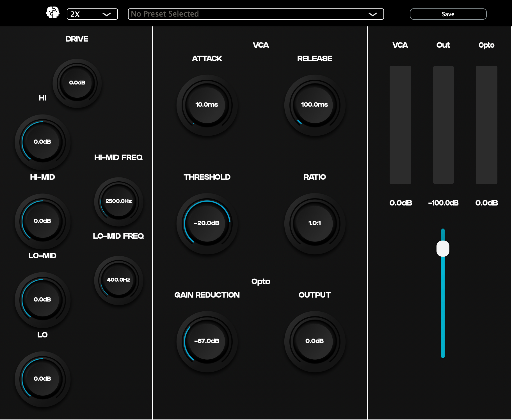
Task: Click the -100.0dB output readout
Action: 444,203
